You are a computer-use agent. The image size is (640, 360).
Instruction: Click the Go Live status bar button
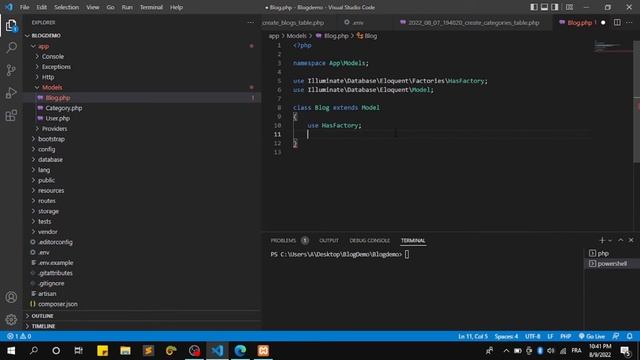[592, 336]
